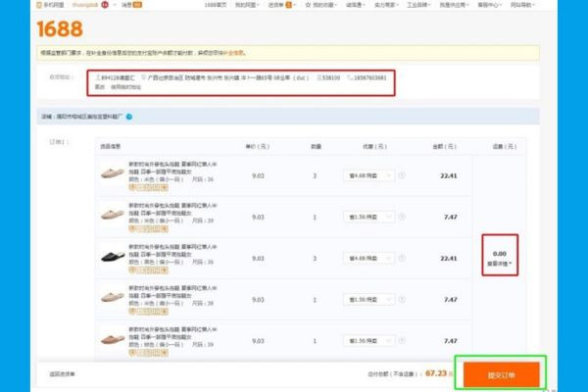This screenshot has height=392, width=588.
Task: Go to 1688首页 in top bar
Action: 216,5
